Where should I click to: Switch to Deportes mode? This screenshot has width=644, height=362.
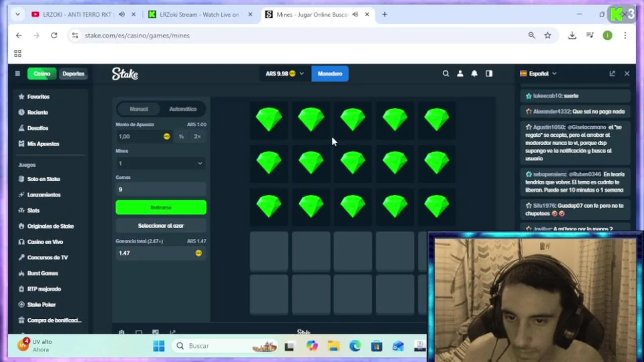point(73,73)
